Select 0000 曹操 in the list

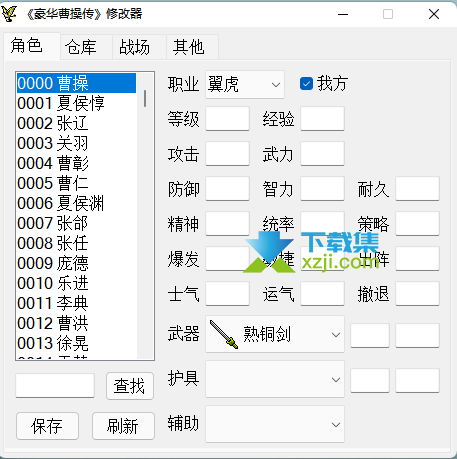tap(76, 83)
